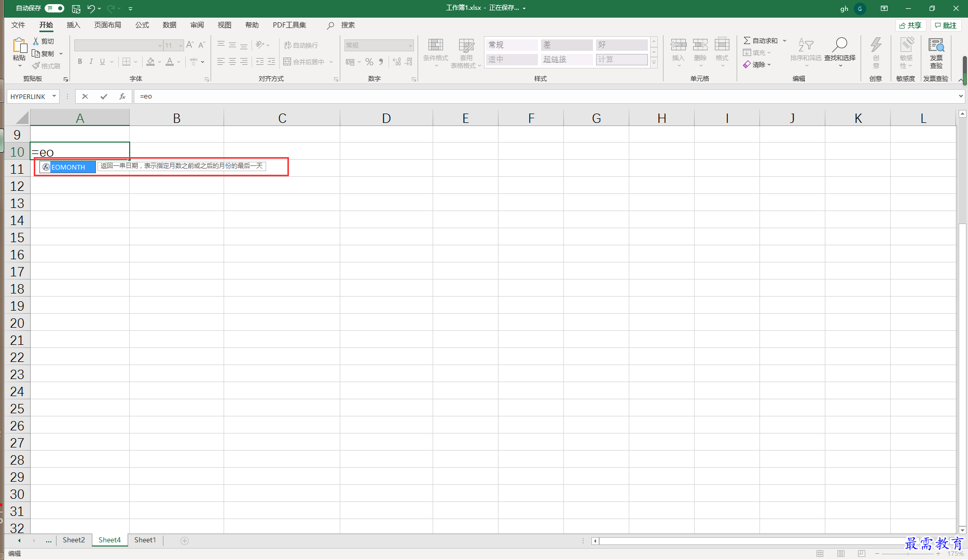Viewport: 968px width, 560px height.
Task: Click the cell borders icon
Action: click(126, 62)
